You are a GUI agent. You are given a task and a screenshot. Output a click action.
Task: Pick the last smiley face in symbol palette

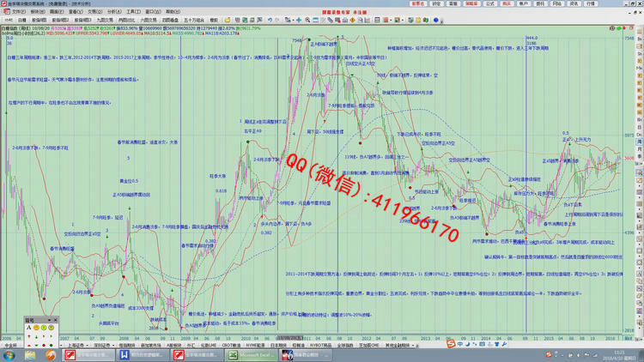click(51, 328)
